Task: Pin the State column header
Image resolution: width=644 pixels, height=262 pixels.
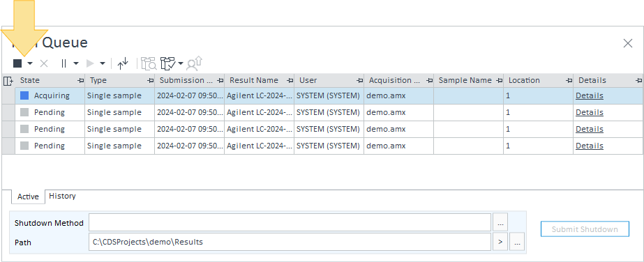Action: (x=80, y=81)
